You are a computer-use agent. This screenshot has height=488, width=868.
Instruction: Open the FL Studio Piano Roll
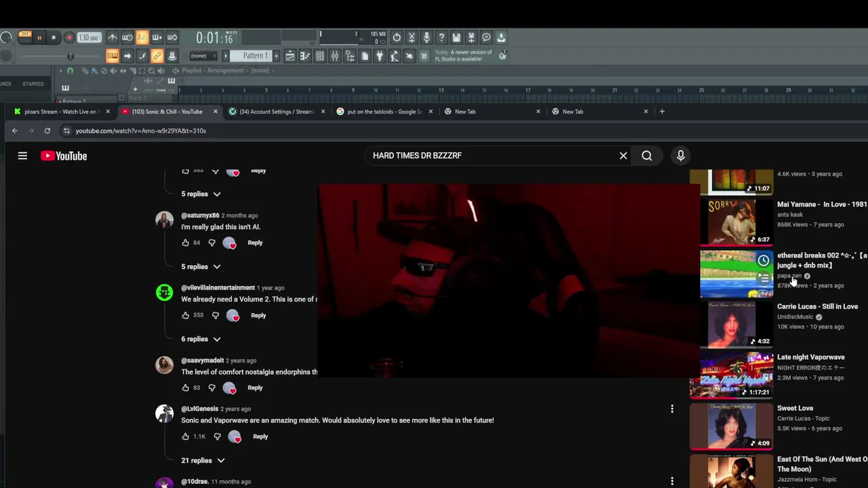pyautogui.click(x=304, y=56)
